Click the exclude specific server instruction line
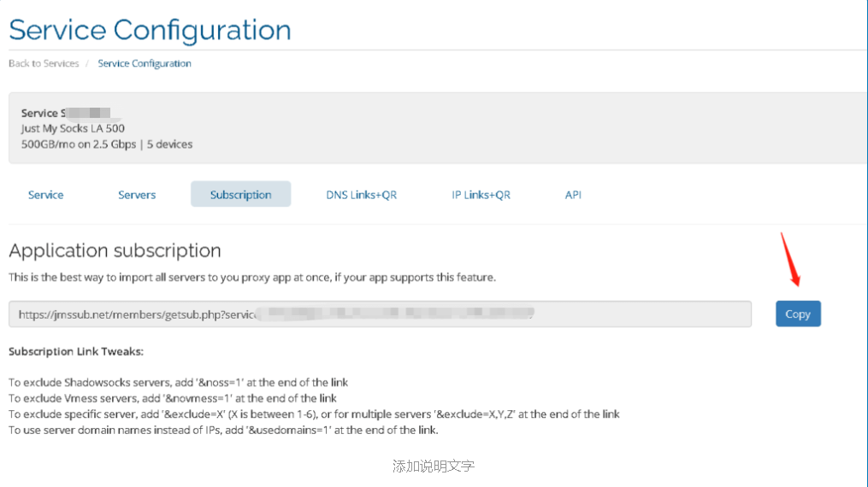Screen dimensions: 868x487 [x=314, y=414]
